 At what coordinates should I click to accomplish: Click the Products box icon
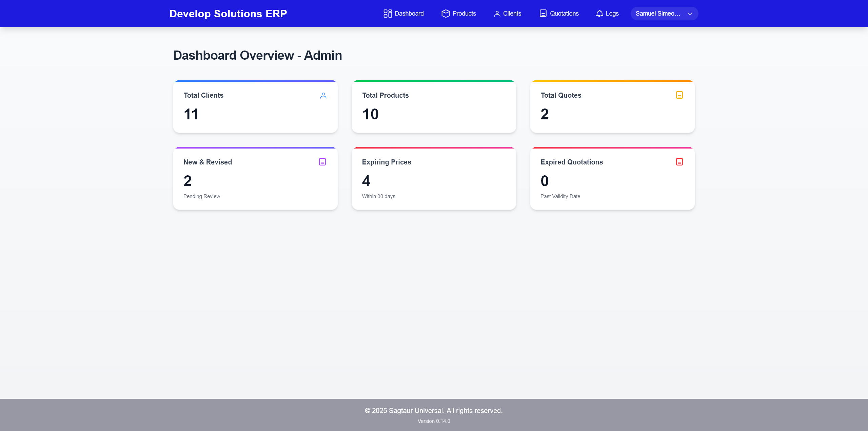point(446,14)
